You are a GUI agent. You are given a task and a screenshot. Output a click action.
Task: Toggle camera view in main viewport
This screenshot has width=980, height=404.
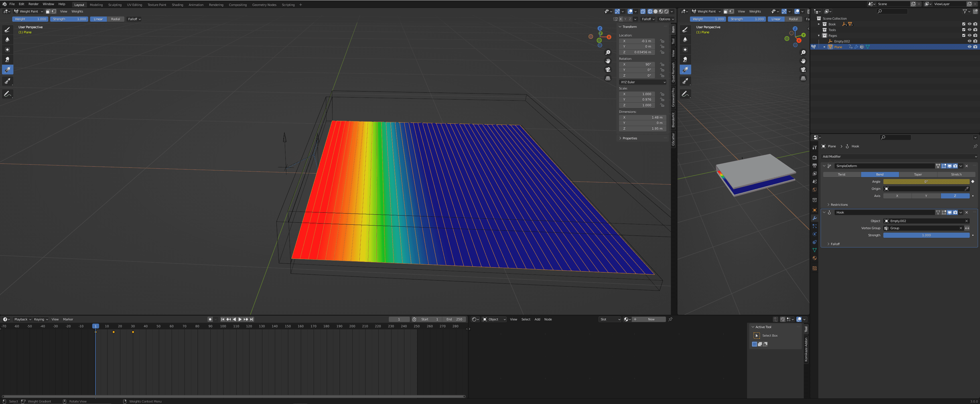pos(608,70)
